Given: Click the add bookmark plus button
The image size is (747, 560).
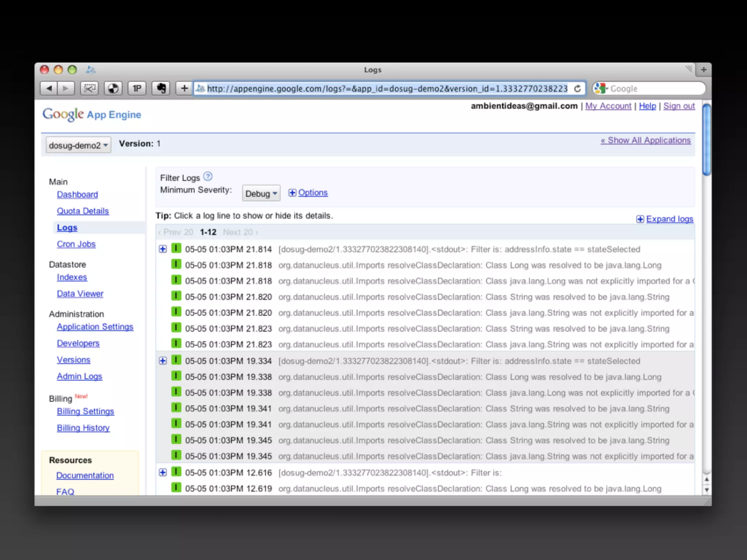Looking at the screenshot, I should pos(184,88).
